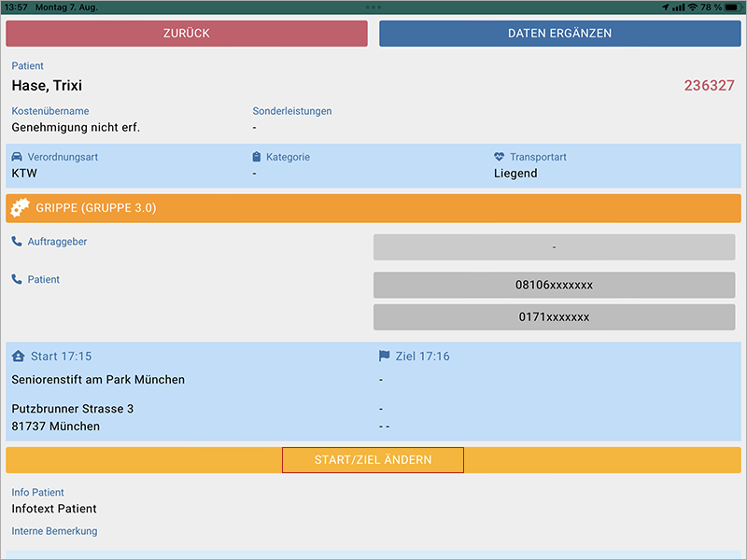This screenshot has height=560, width=747.
Task: Tap the Seniorenstift am Park München address
Action: pos(98,380)
